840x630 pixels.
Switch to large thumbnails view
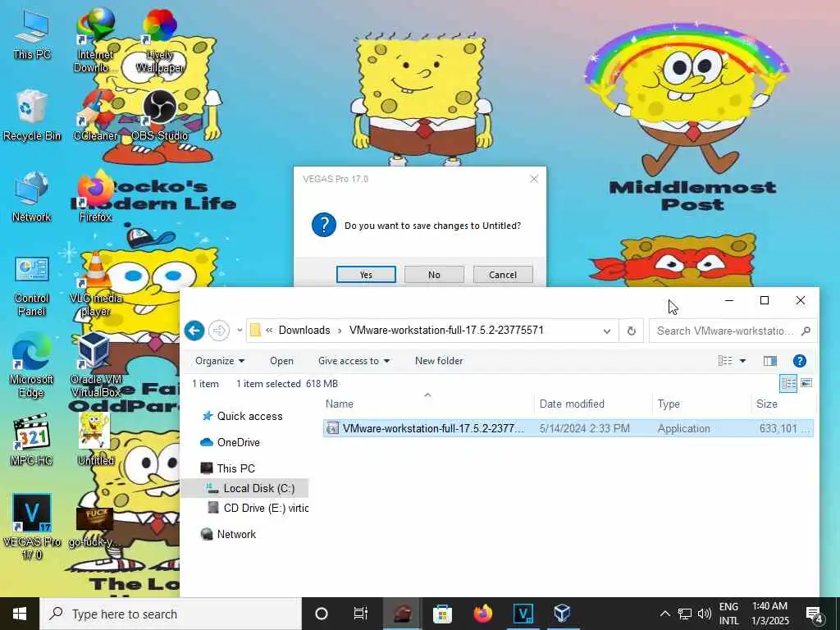pyautogui.click(x=806, y=384)
